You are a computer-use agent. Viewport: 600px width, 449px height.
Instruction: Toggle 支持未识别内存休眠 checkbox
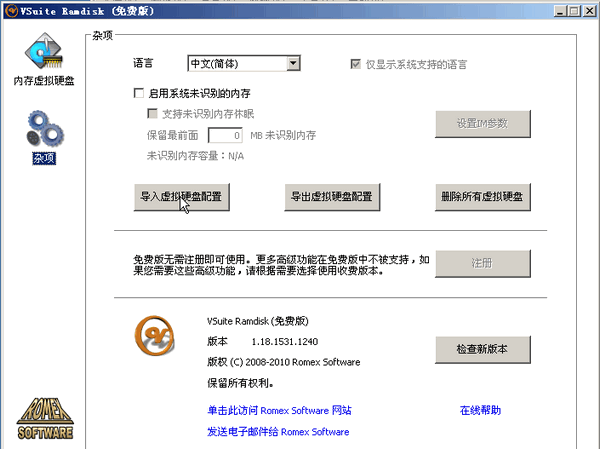pyautogui.click(x=152, y=114)
